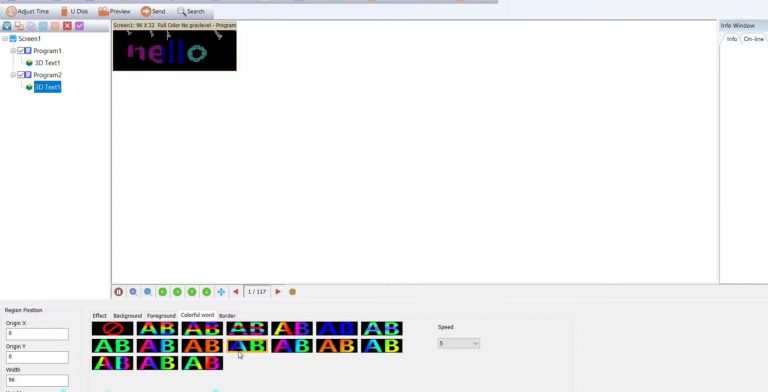
Task: Toggle the Program1 checkbox
Action: [21, 50]
